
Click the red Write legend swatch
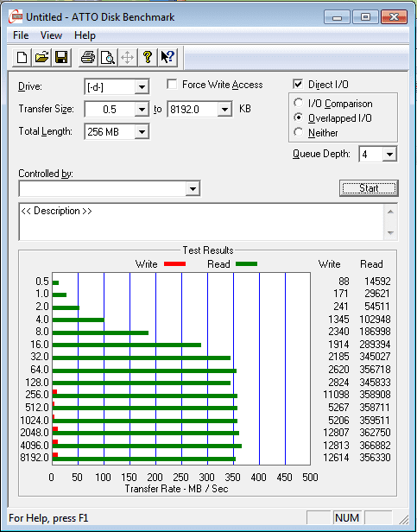[174, 264]
